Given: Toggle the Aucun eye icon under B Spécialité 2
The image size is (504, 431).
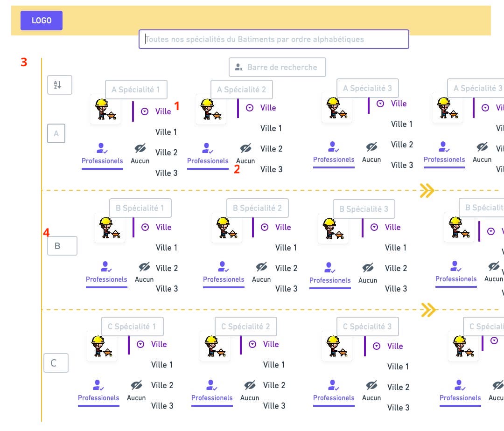Looking at the screenshot, I should click(x=261, y=267).
